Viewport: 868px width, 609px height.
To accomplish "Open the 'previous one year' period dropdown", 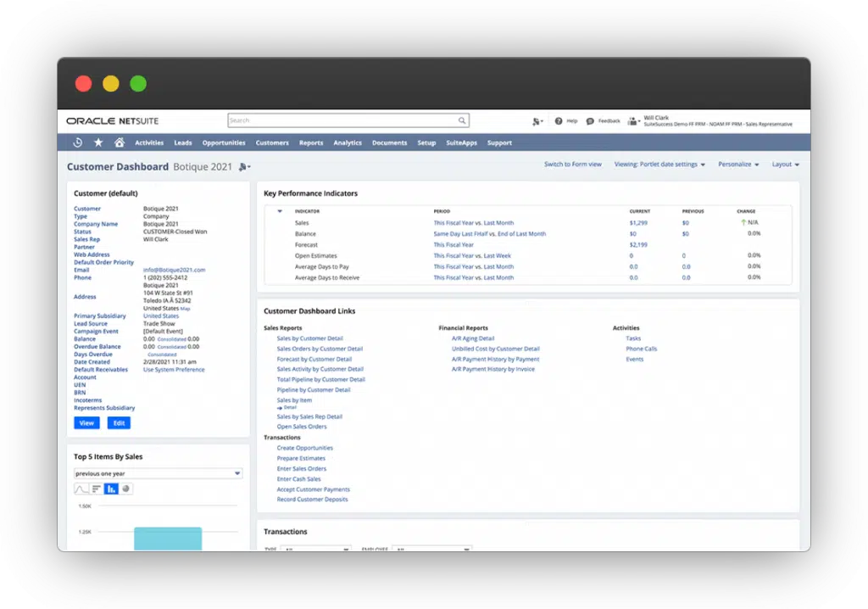I will pyautogui.click(x=158, y=473).
